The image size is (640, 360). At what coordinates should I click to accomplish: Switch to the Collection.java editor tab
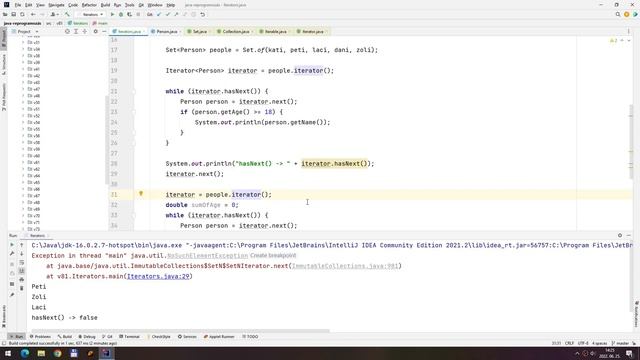click(235, 31)
